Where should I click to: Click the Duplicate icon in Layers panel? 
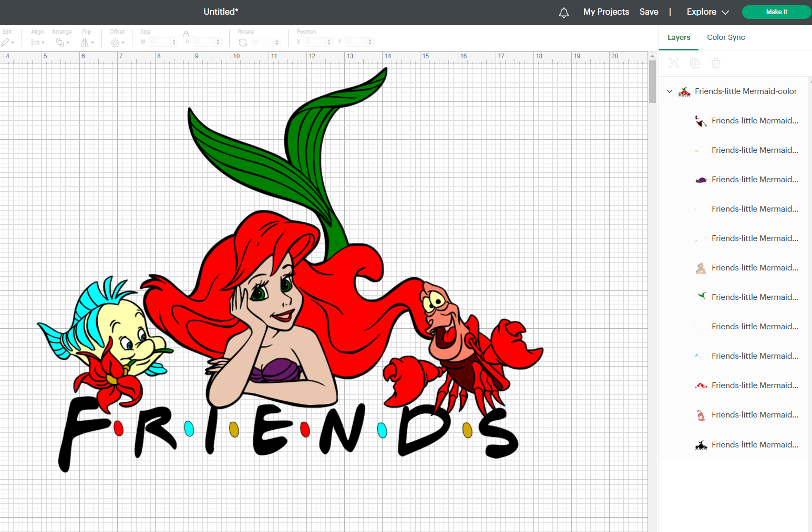695,63
